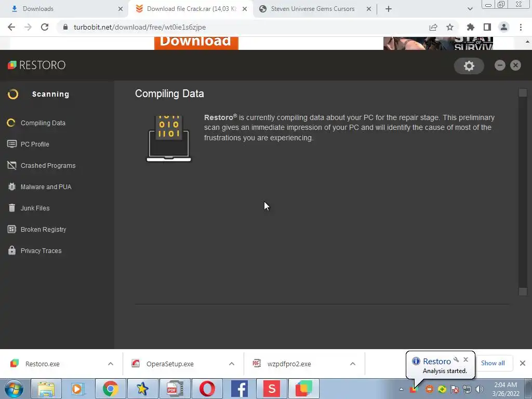Open PDF app taskbar icon
The image size is (532, 399).
pos(175,389)
